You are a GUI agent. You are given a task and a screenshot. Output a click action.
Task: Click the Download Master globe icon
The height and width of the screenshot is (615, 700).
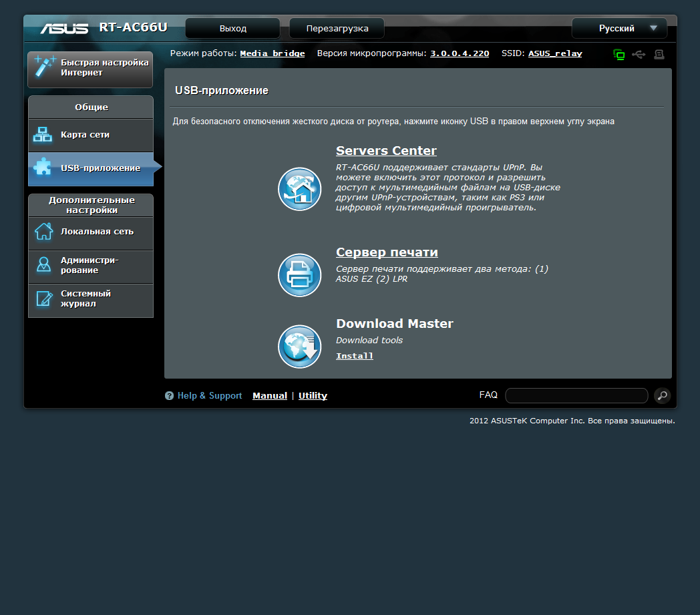click(299, 347)
